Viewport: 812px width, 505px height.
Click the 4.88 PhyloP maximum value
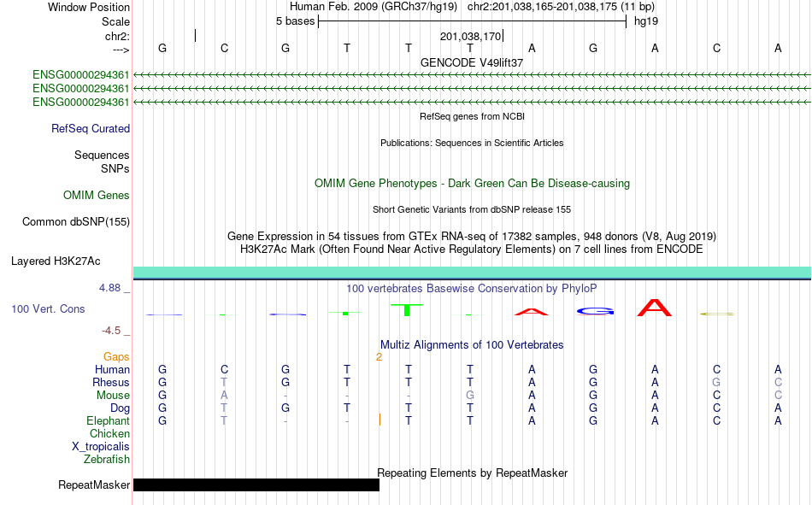coord(109,288)
